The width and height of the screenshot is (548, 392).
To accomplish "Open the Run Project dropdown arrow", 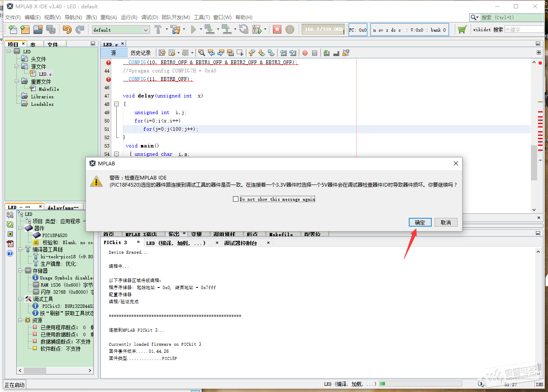I will pyautogui.click(x=201, y=30).
